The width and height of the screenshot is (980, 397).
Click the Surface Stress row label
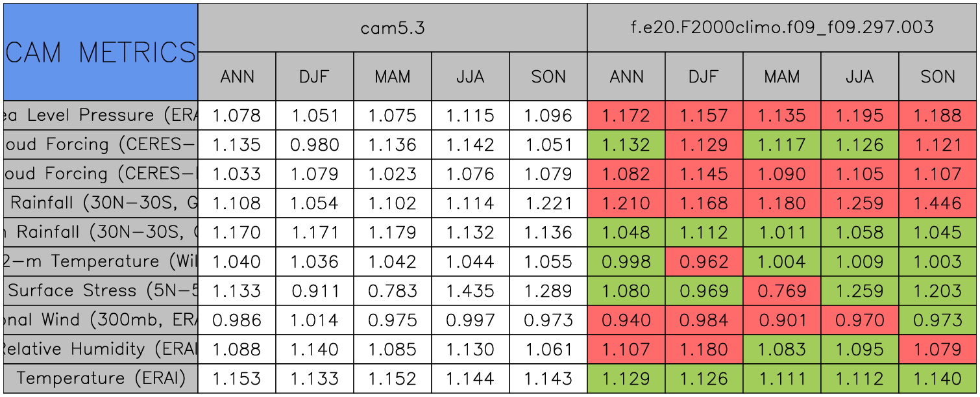click(x=100, y=290)
